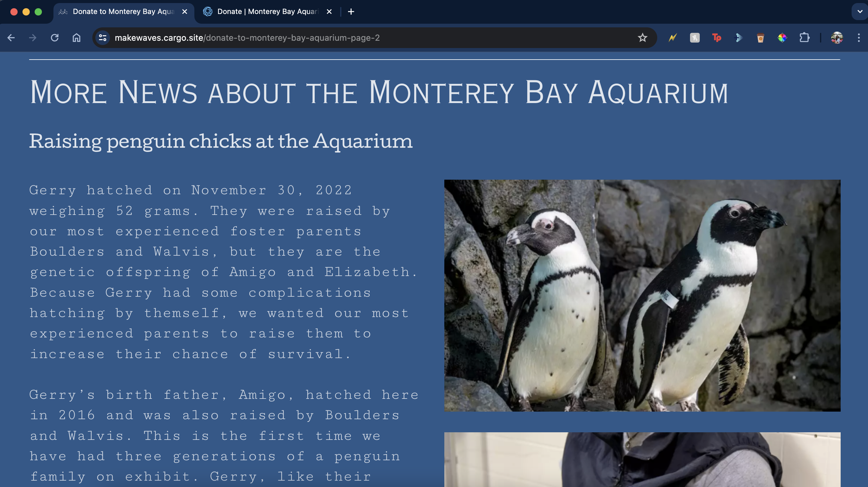Click the text 'Gerry hatched on November 30, 2022'
Viewport: 868px width, 487px height.
[191, 190]
